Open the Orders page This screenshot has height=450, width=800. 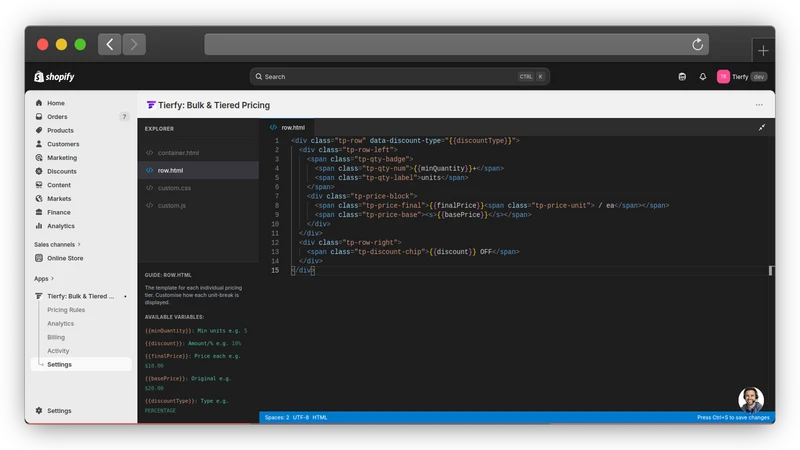pyautogui.click(x=57, y=117)
